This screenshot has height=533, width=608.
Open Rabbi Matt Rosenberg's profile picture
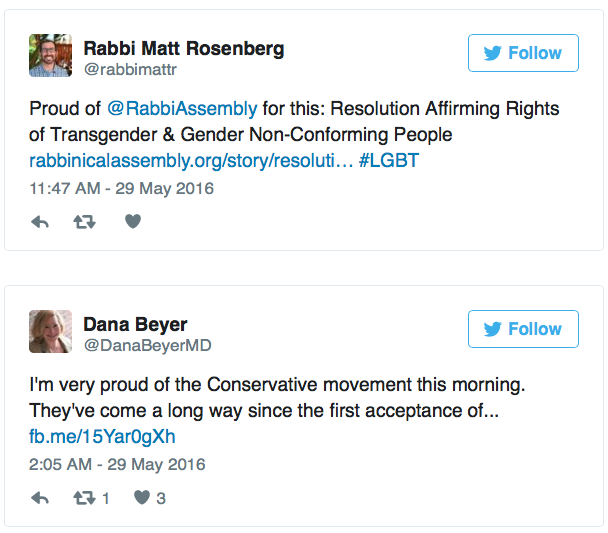(x=50, y=56)
